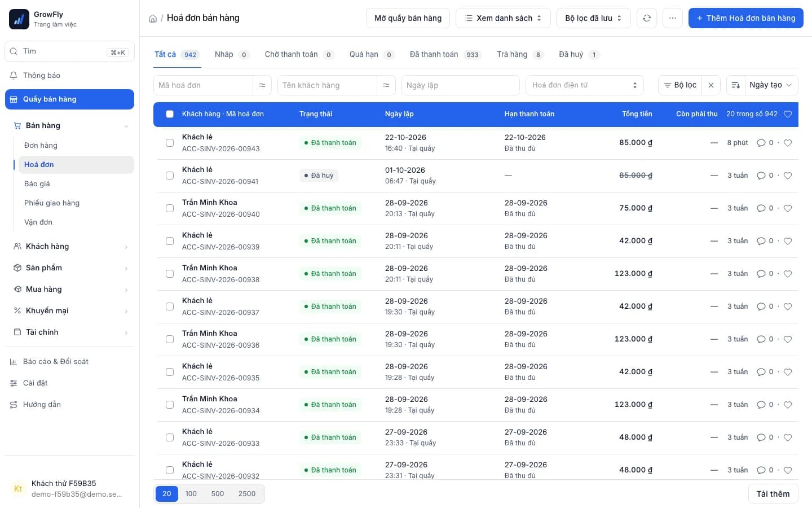
Task: Open the Bộ lọc đã lưu dropdown
Action: [593, 18]
